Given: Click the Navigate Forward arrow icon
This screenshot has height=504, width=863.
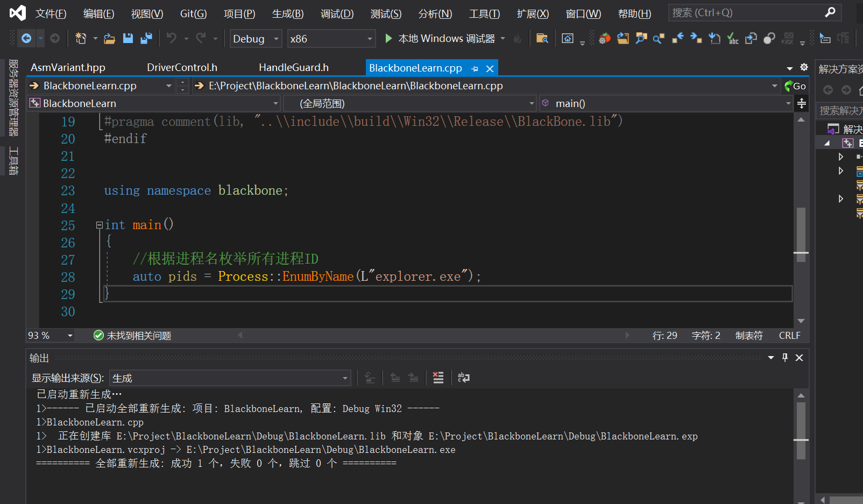Looking at the screenshot, I should (55, 38).
